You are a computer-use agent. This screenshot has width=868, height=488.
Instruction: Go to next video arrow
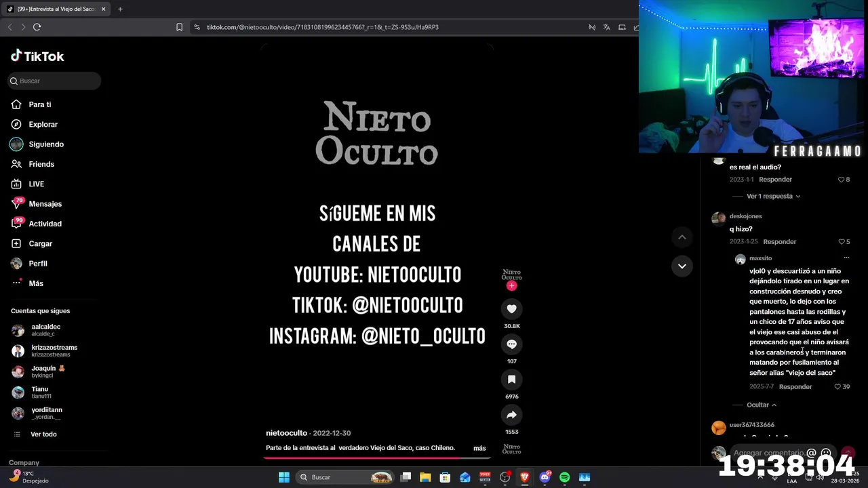pos(682,266)
